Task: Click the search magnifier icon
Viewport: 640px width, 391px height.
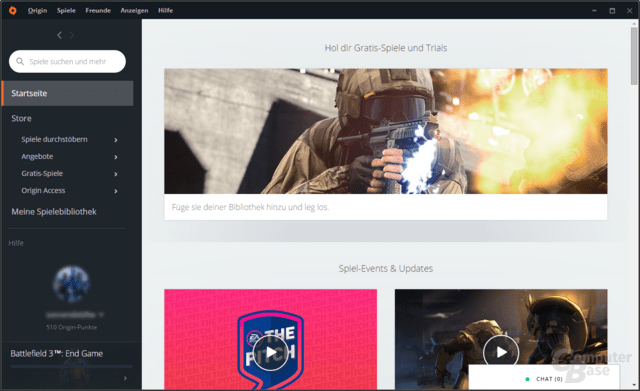Action: click(20, 62)
